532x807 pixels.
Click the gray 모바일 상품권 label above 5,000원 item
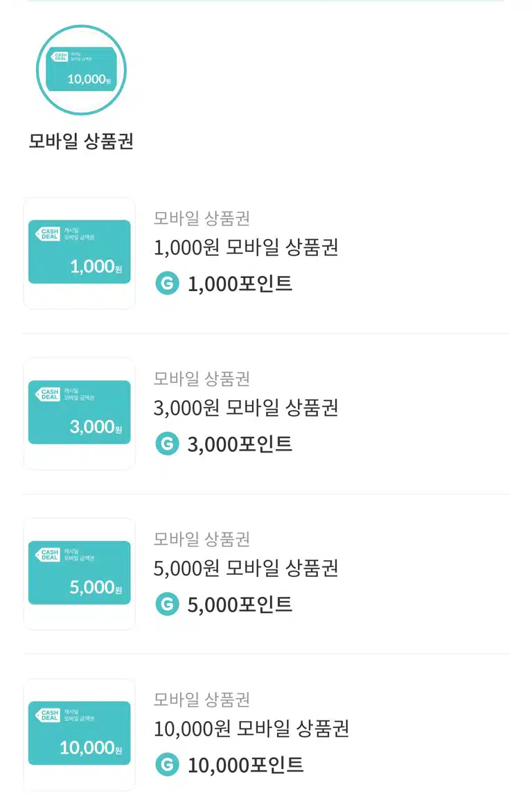(x=202, y=539)
